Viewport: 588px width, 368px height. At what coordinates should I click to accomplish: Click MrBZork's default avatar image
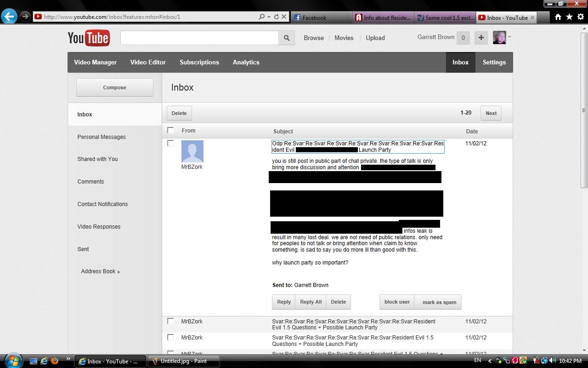(x=192, y=151)
